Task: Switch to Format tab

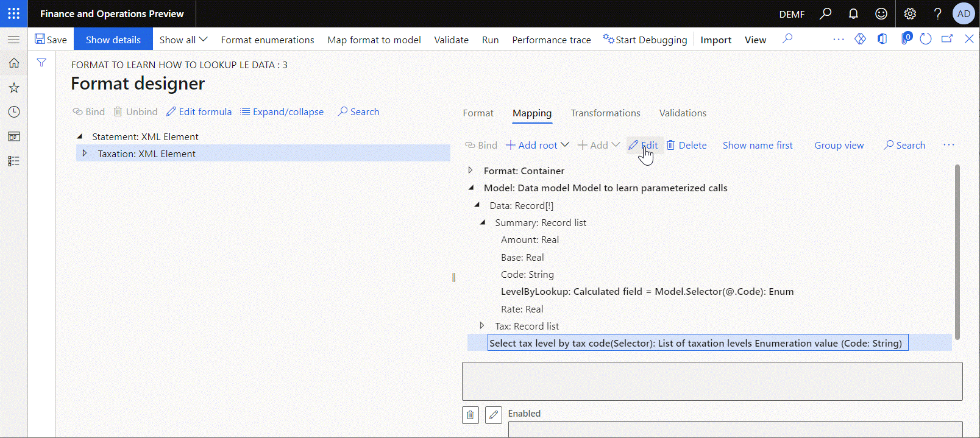Action: pyautogui.click(x=478, y=113)
